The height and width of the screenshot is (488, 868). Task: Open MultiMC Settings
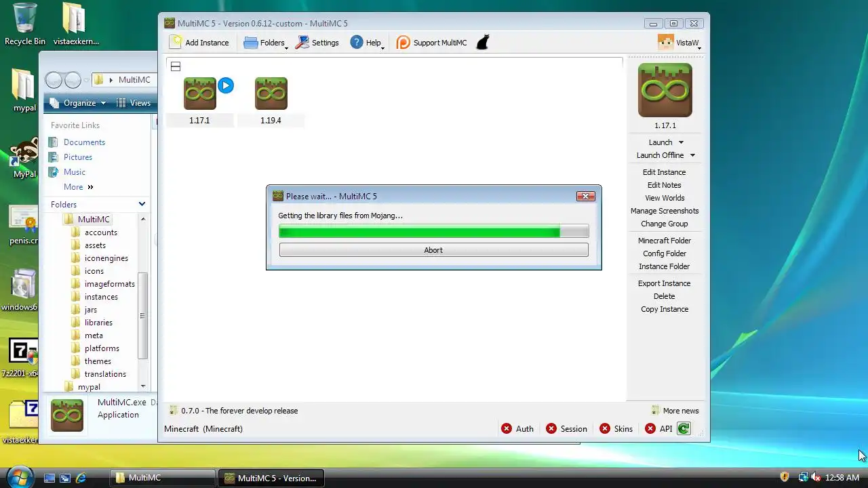pyautogui.click(x=317, y=43)
